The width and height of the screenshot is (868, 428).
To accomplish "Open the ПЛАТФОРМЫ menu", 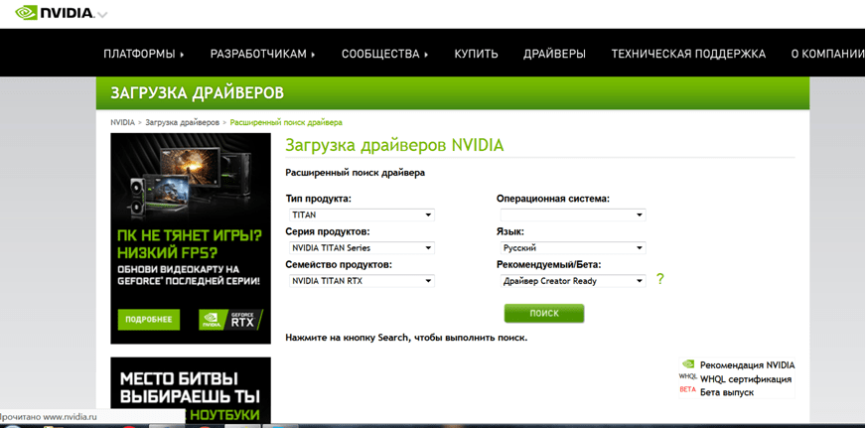I will click(x=144, y=54).
